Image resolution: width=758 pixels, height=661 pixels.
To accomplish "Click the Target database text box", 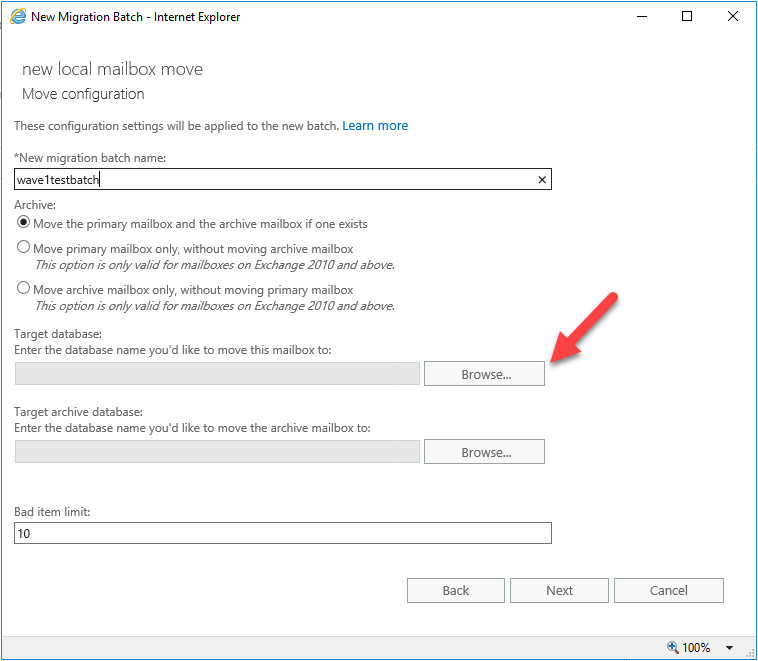I will pos(217,374).
